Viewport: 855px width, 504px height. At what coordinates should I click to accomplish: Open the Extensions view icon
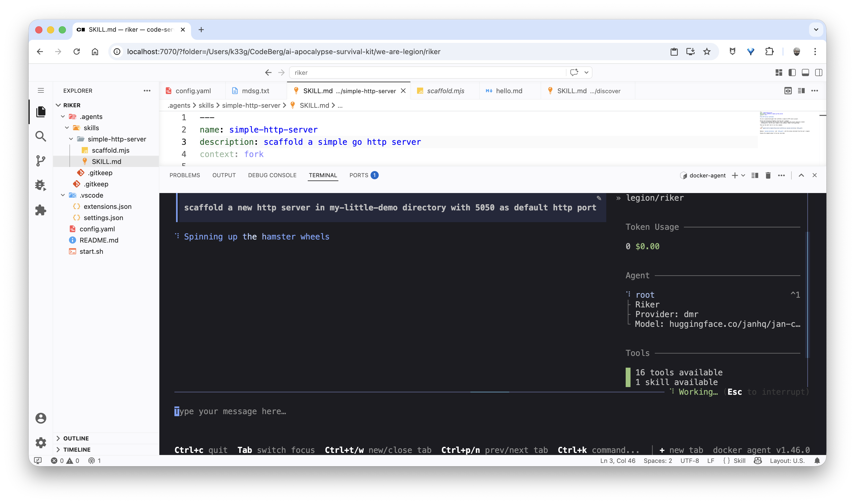click(41, 210)
